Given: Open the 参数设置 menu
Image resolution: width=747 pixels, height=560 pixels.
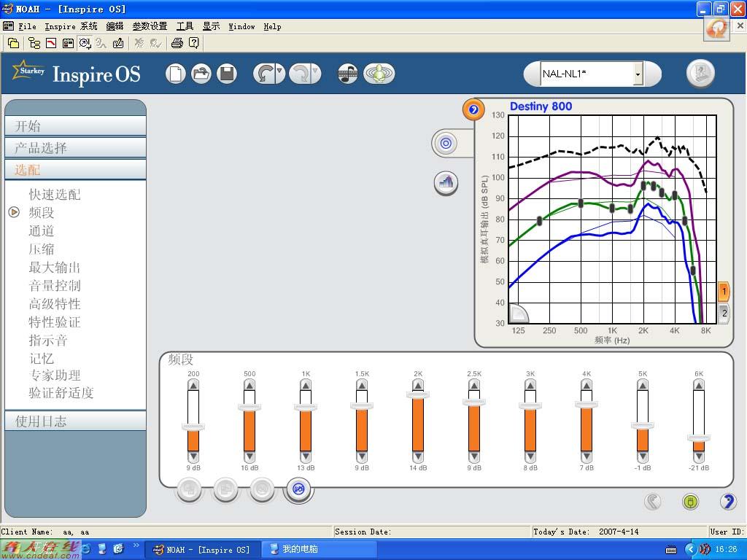Looking at the screenshot, I should (x=150, y=27).
